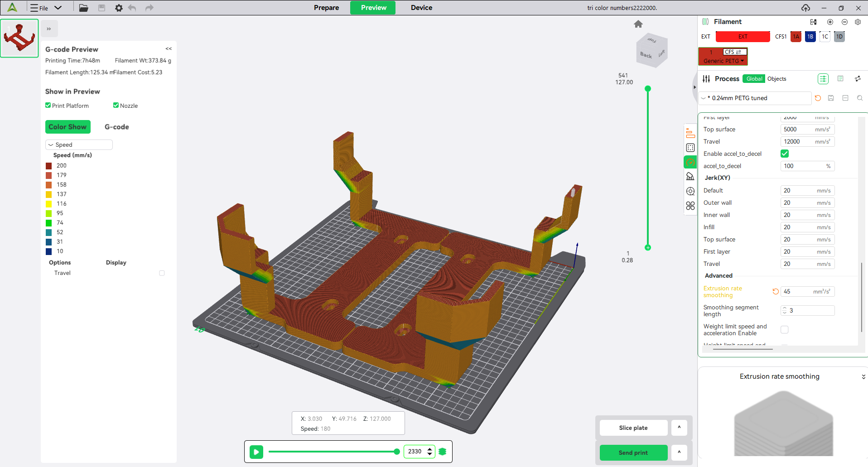Select the speed settings tab icon
This screenshot has height=467, width=868.
(690, 162)
